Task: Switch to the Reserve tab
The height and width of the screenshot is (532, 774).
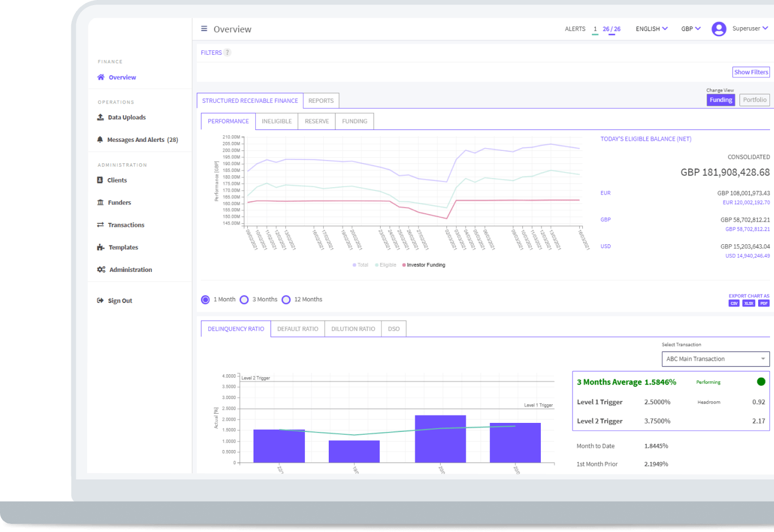Action: point(317,122)
